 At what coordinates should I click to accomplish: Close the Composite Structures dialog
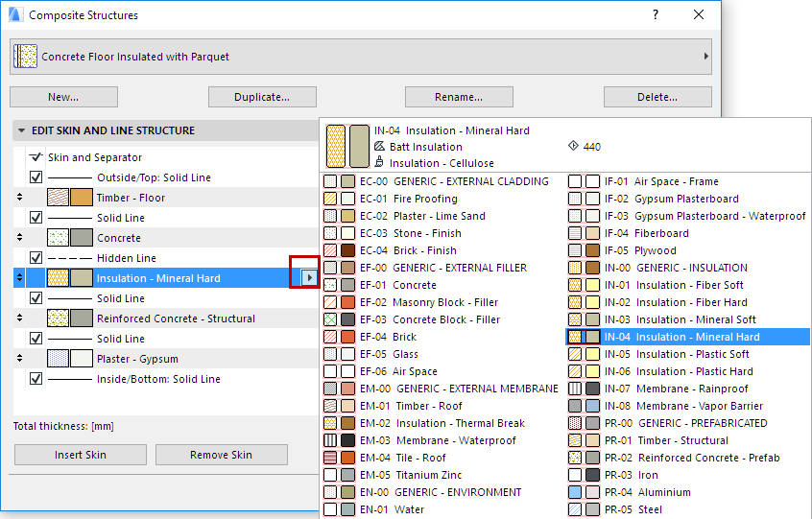point(699,14)
